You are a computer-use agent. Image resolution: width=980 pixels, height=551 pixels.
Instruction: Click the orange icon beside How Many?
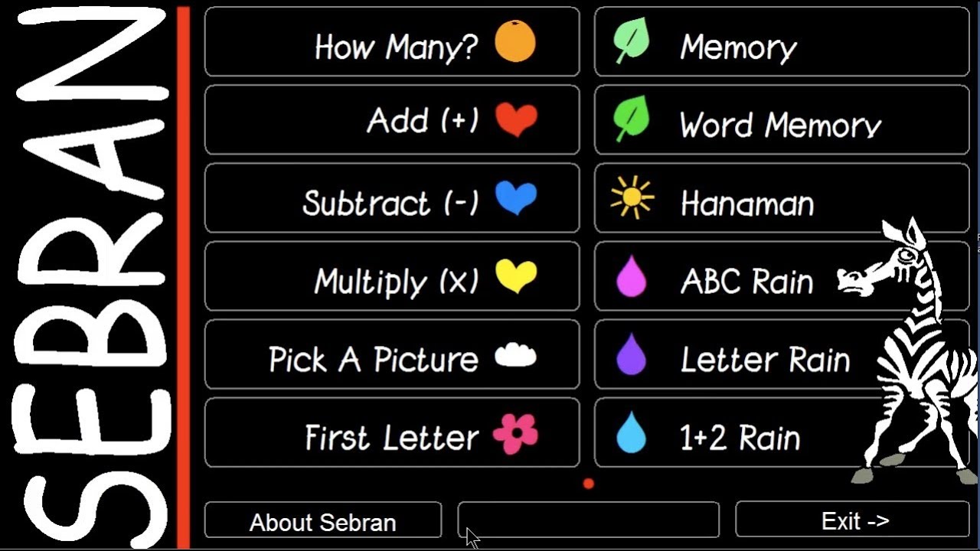coord(514,41)
